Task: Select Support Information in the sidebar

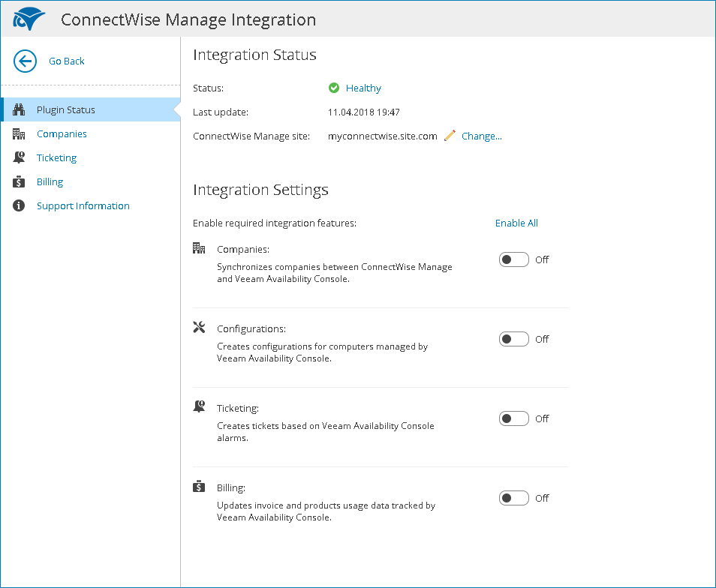Action: pyautogui.click(x=83, y=205)
